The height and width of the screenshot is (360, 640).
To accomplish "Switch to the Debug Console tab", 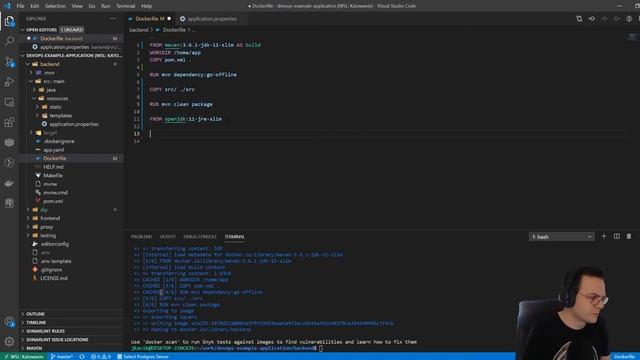I will pos(200,237).
